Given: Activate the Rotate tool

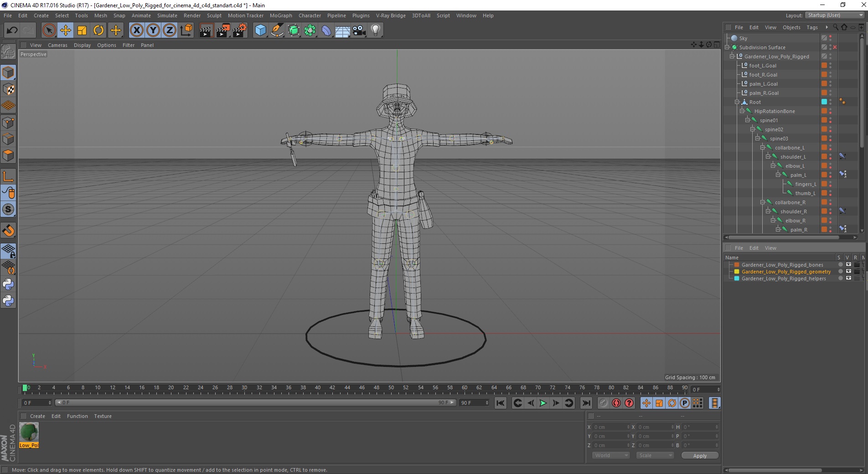Looking at the screenshot, I should click(x=98, y=31).
